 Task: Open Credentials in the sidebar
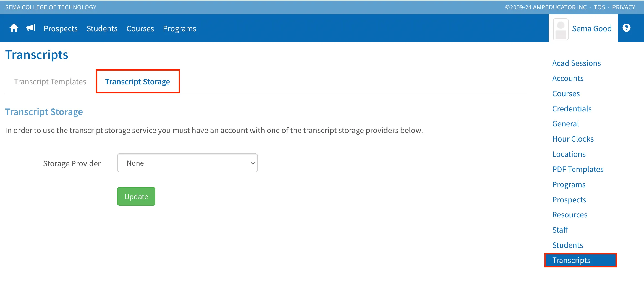(x=572, y=109)
